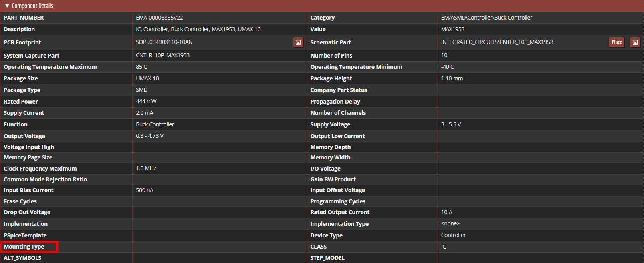644x263 pixels.
Task: Click the Programming Cycles label
Action: [338, 201]
